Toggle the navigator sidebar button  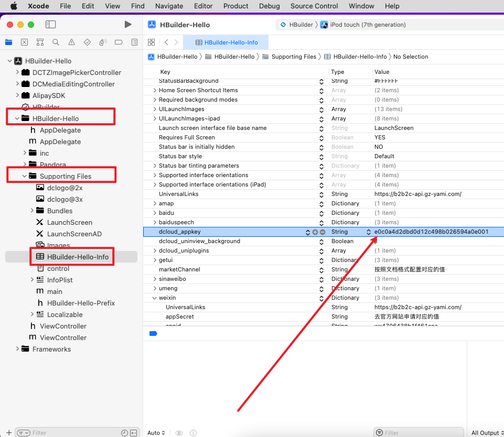point(51,25)
